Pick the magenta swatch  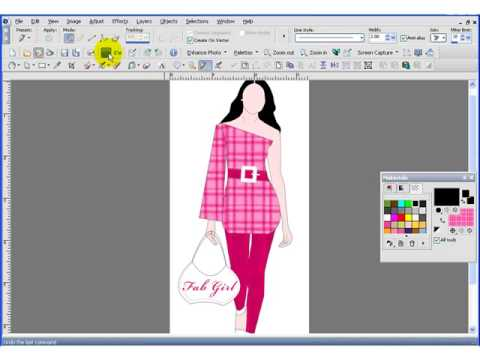(x=394, y=218)
